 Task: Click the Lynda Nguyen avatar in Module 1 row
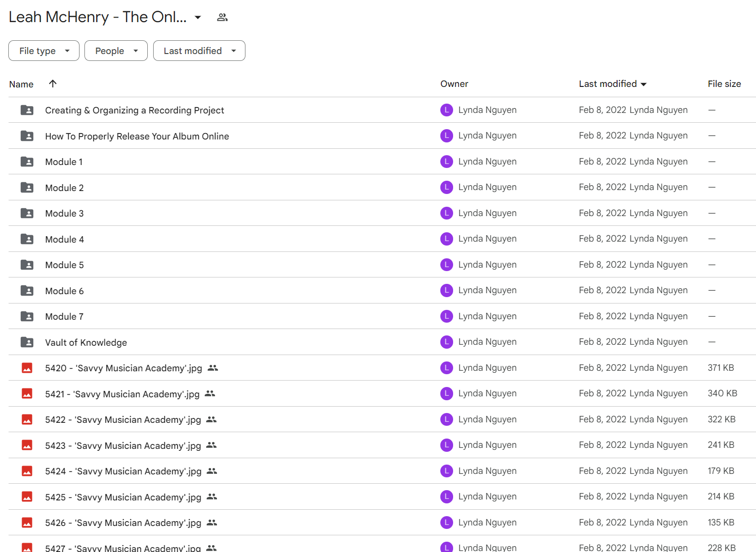pos(447,162)
